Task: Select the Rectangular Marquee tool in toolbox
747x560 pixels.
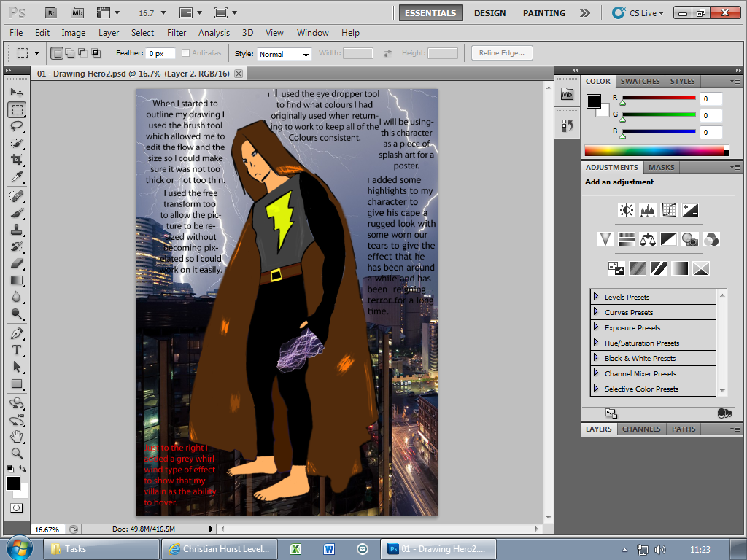Action: tap(17, 109)
